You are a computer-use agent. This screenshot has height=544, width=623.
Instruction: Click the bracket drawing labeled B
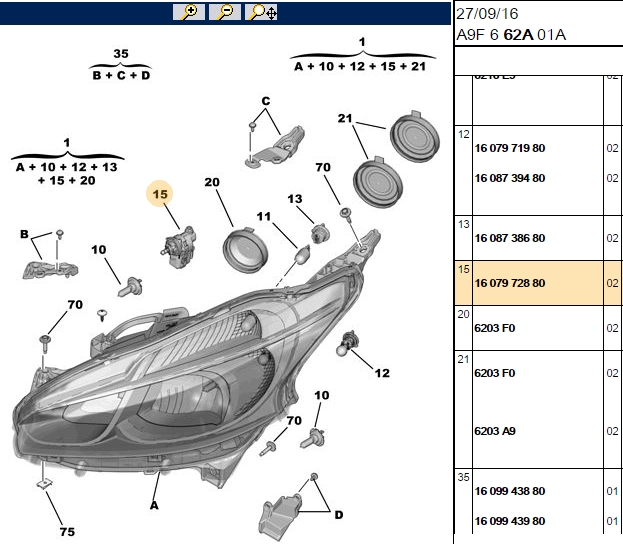coord(50,269)
